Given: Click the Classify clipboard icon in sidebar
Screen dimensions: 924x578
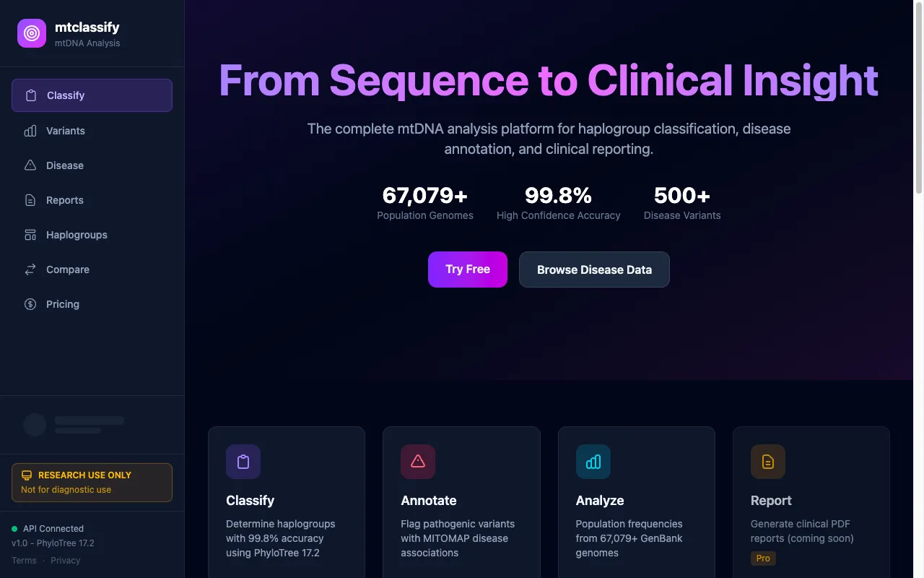Looking at the screenshot, I should (30, 95).
